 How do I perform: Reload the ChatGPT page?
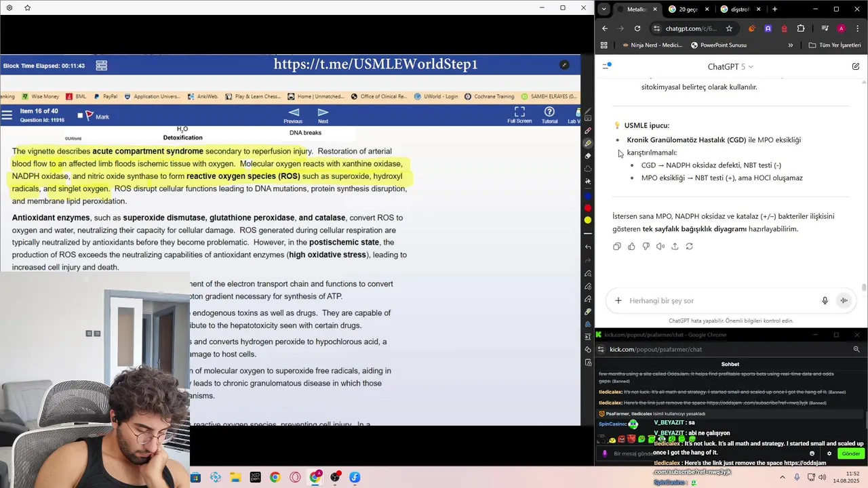637,28
